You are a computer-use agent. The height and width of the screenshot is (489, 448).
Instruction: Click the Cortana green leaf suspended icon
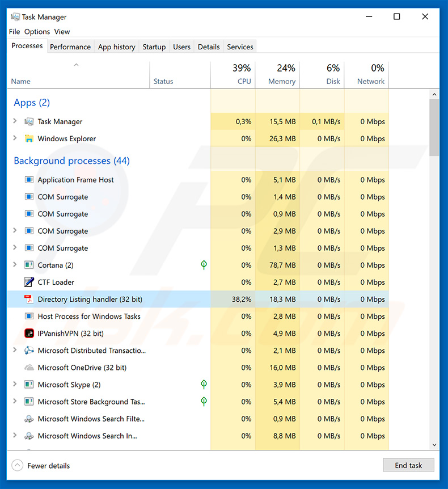coord(204,265)
